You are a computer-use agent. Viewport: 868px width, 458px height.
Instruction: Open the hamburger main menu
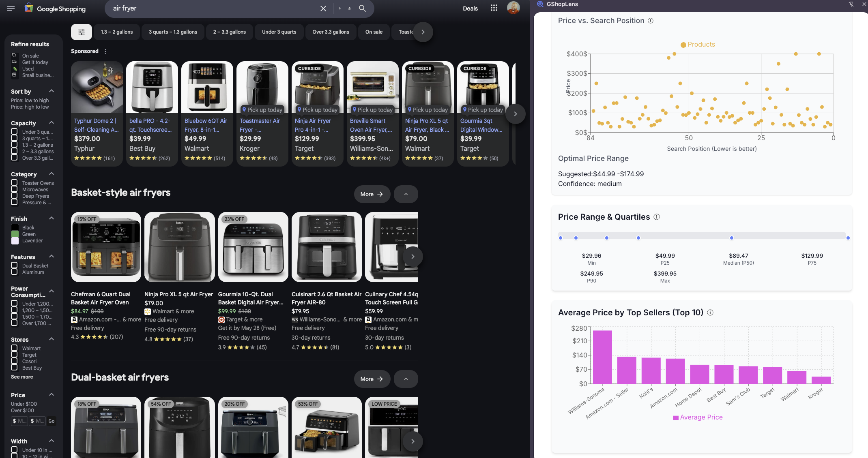(x=11, y=8)
